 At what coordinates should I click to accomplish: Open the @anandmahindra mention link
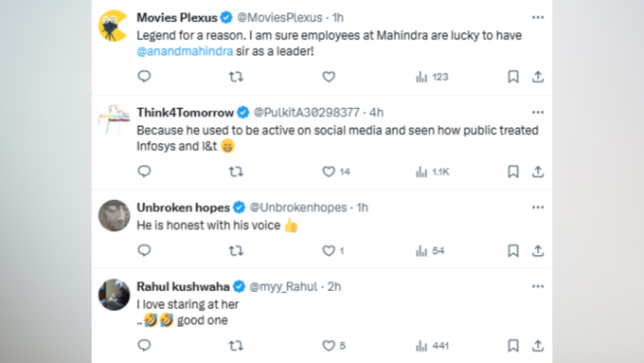coord(185,51)
